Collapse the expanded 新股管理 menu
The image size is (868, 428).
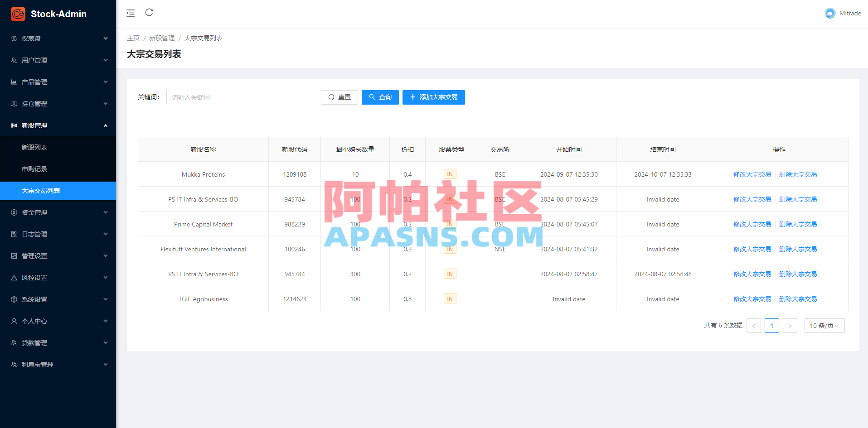(x=58, y=125)
